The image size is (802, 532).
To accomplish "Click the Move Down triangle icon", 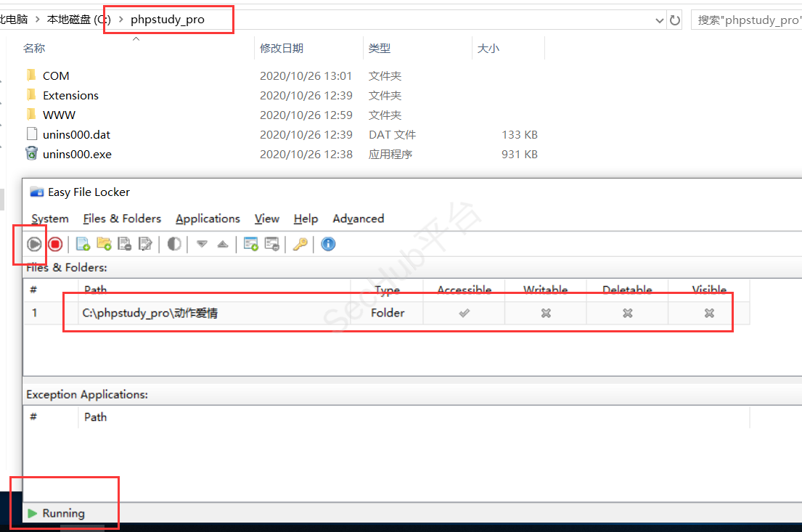I will click(x=202, y=244).
